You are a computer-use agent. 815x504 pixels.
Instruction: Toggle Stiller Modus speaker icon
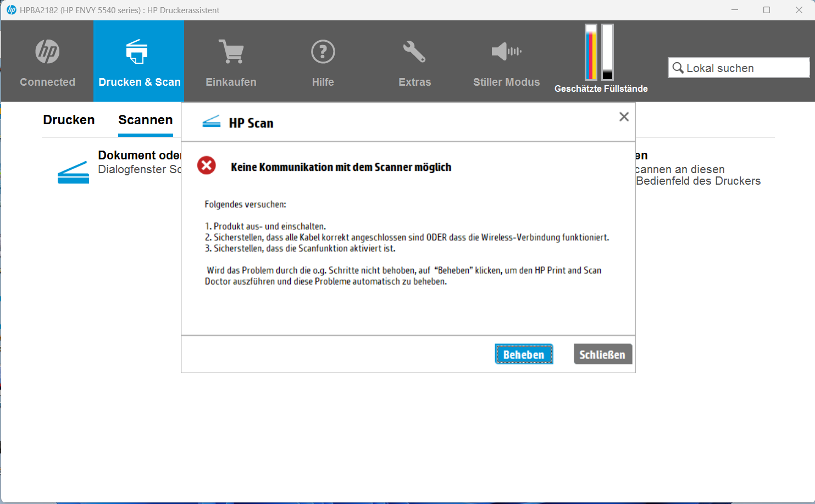[506, 52]
